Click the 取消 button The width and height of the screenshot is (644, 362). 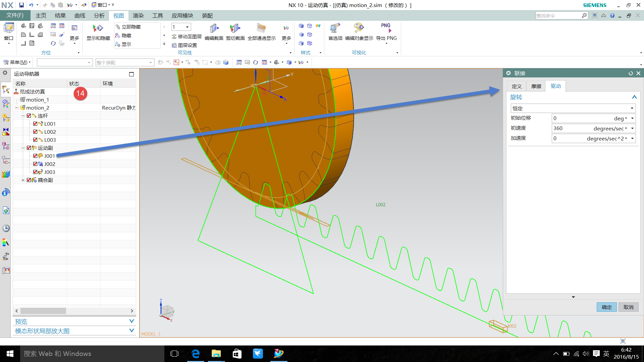(628, 307)
